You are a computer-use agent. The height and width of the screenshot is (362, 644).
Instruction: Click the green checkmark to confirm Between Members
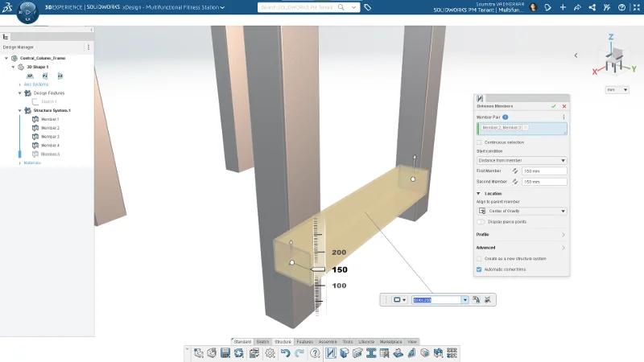pyautogui.click(x=554, y=106)
